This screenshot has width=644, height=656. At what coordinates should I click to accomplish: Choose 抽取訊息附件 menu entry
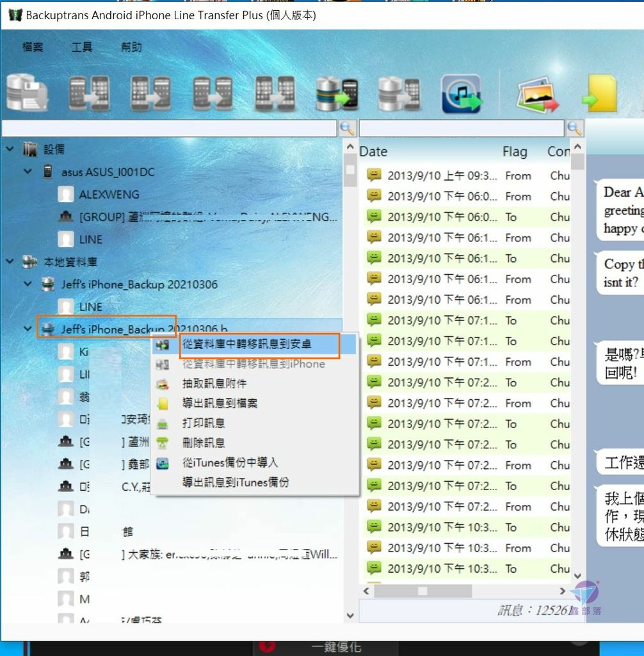pyautogui.click(x=254, y=384)
